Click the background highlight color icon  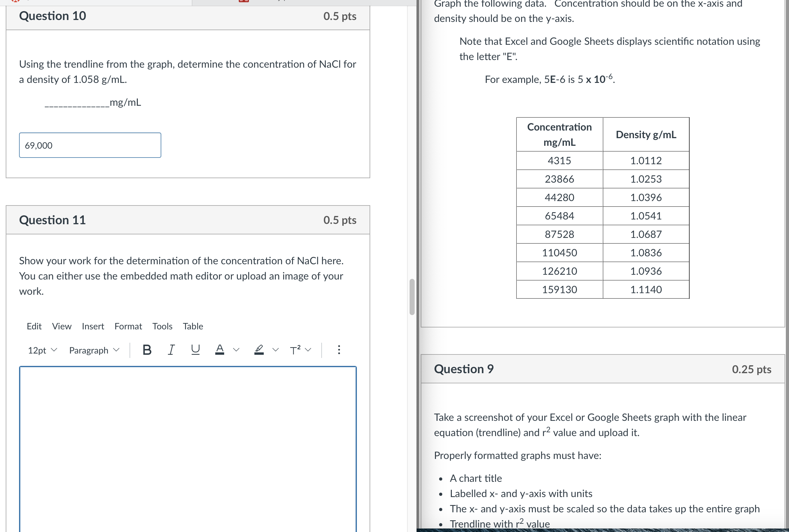(259, 350)
